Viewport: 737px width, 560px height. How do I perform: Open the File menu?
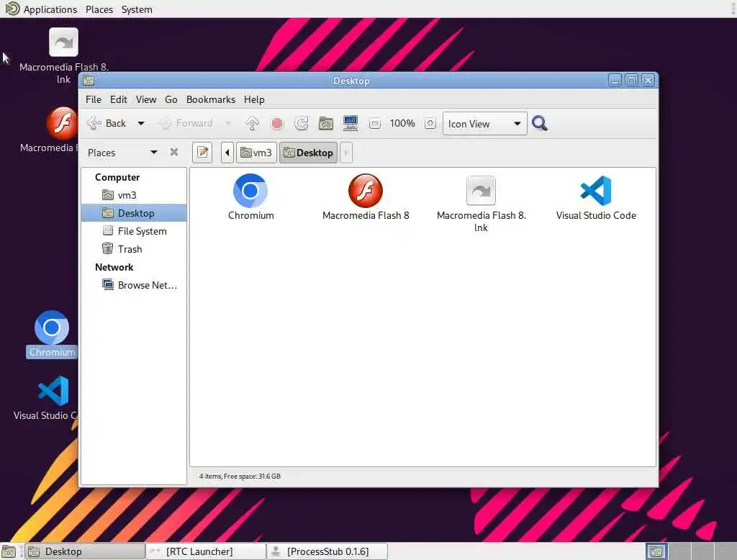94,99
